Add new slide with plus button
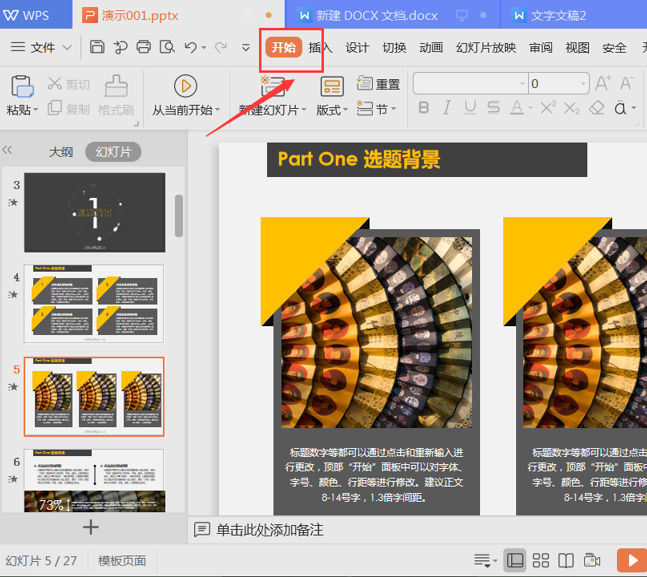The height and width of the screenshot is (577, 647). [91, 527]
